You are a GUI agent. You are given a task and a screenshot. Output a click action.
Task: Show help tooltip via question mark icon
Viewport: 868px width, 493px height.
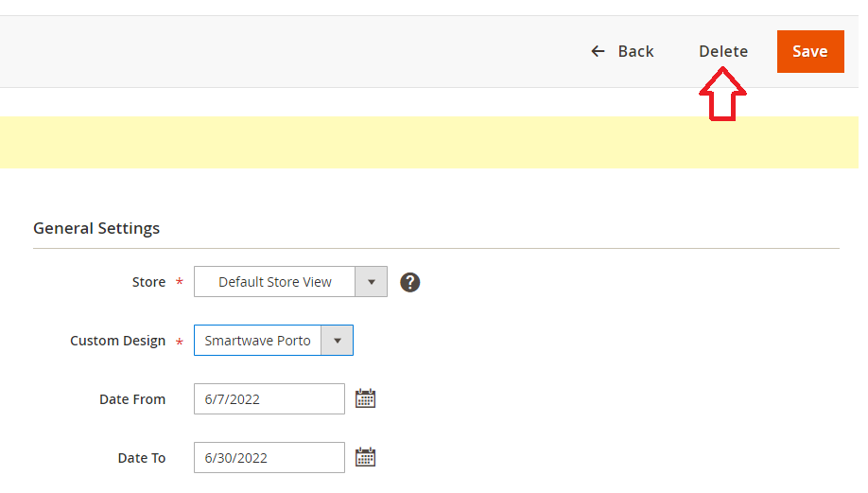tap(409, 283)
